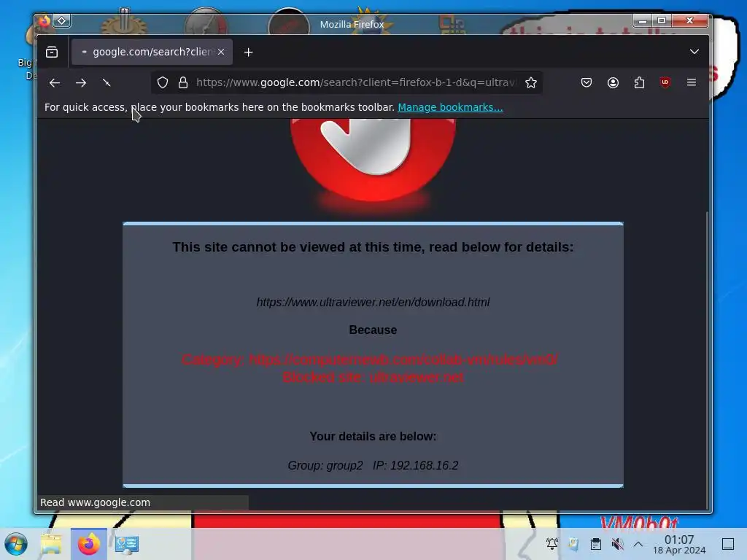Click the blocked ultraviewer.net URL text

(x=373, y=303)
